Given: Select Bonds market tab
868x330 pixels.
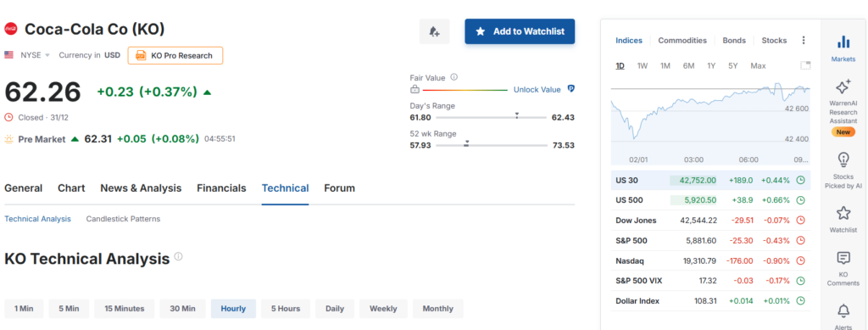Looking at the screenshot, I should (x=734, y=41).
